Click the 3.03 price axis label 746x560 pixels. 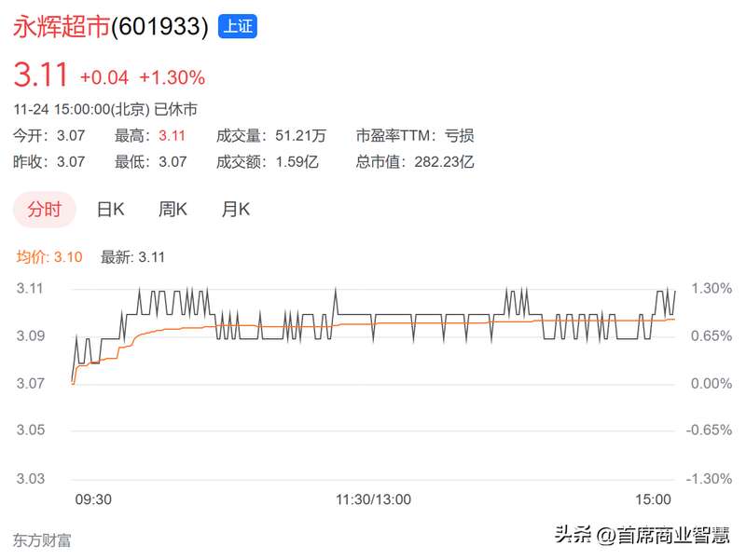[30, 478]
